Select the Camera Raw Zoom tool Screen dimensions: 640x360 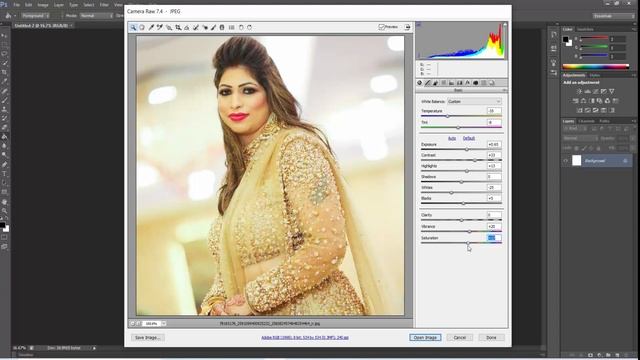point(133,27)
